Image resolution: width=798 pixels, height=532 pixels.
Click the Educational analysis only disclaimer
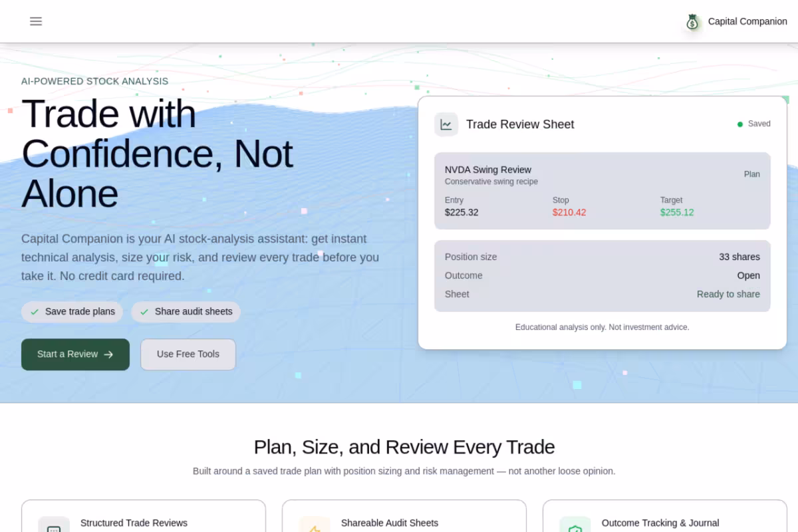[x=602, y=327]
